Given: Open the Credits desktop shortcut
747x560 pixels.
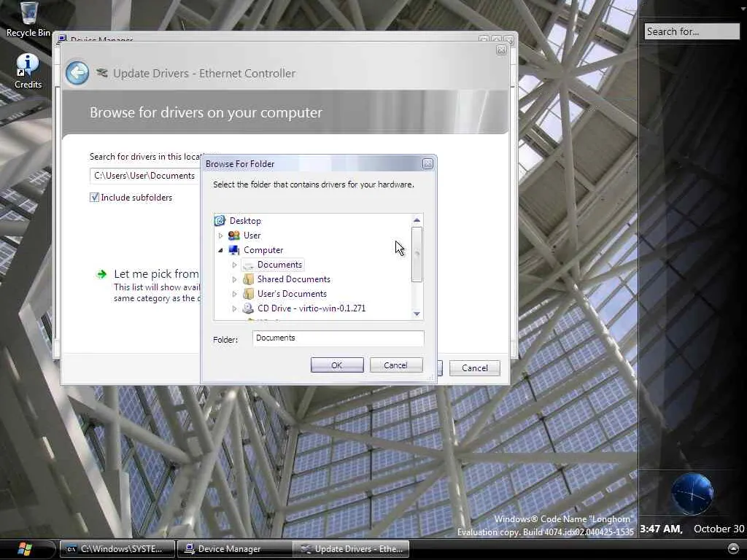Looking at the screenshot, I should [x=28, y=71].
